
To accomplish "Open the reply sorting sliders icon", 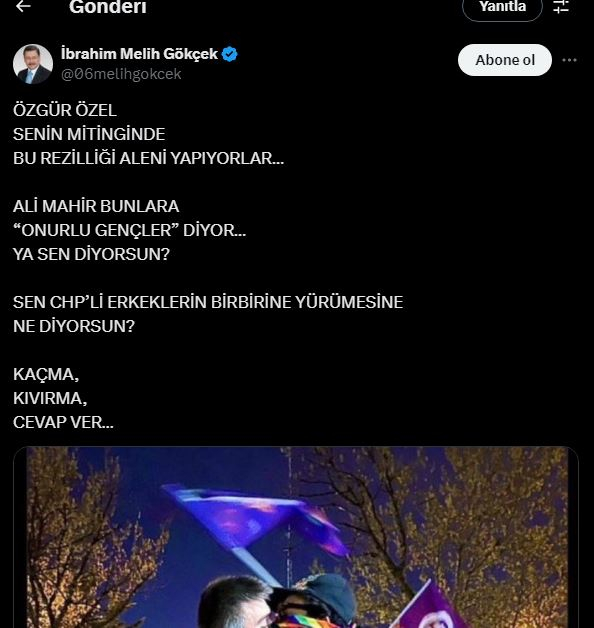I will (x=561, y=6).
